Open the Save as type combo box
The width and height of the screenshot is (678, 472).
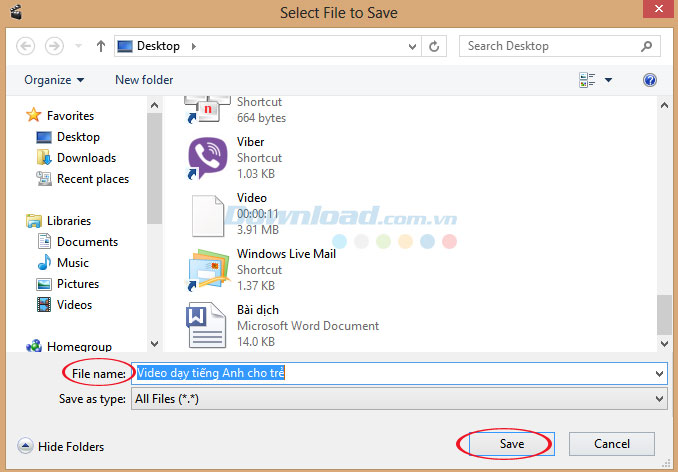(x=399, y=399)
